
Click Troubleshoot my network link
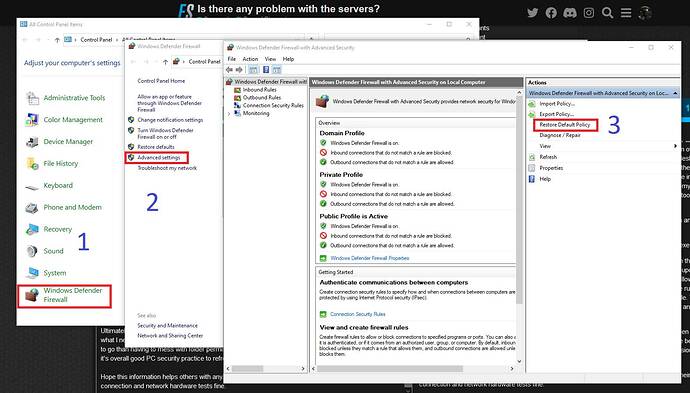point(167,168)
